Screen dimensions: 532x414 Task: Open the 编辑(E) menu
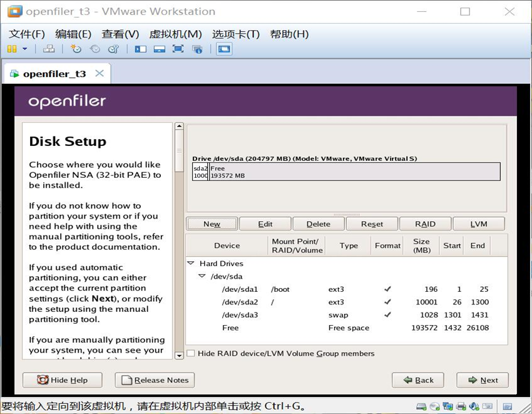[73, 34]
